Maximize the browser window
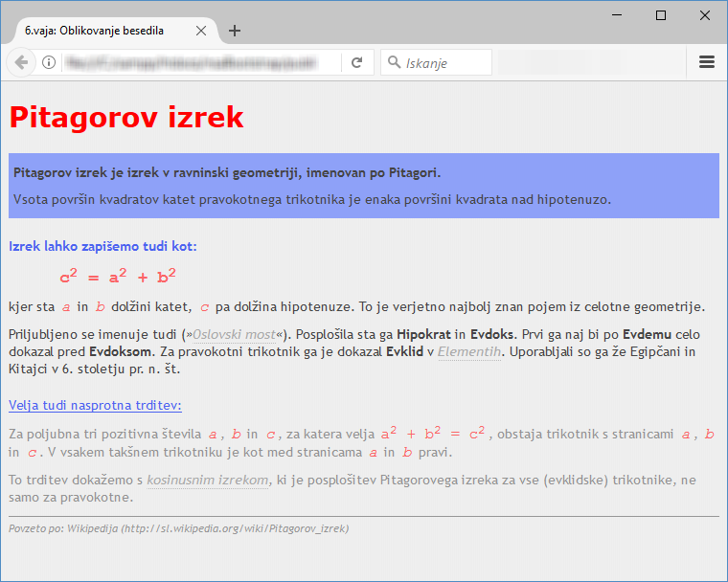The height and width of the screenshot is (582, 728). coord(661,15)
